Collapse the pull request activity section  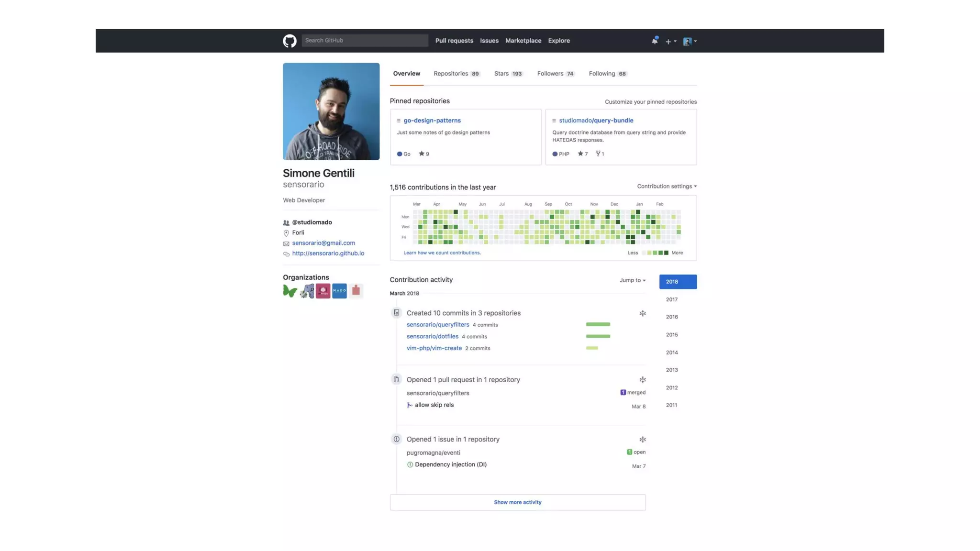click(x=643, y=380)
